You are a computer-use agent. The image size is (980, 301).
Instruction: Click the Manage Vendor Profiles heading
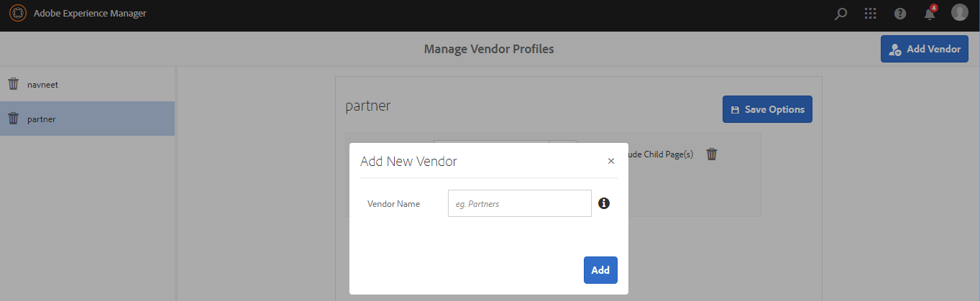(x=489, y=49)
